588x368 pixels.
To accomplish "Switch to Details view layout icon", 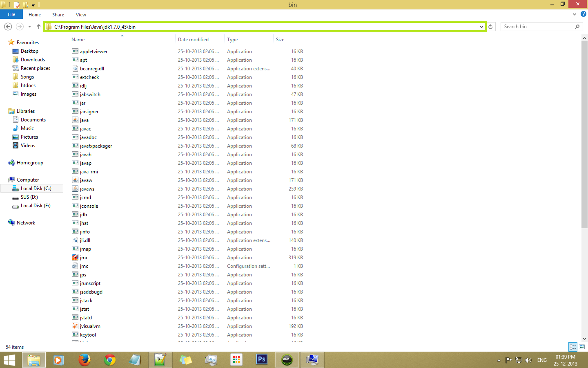I will click(x=573, y=347).
